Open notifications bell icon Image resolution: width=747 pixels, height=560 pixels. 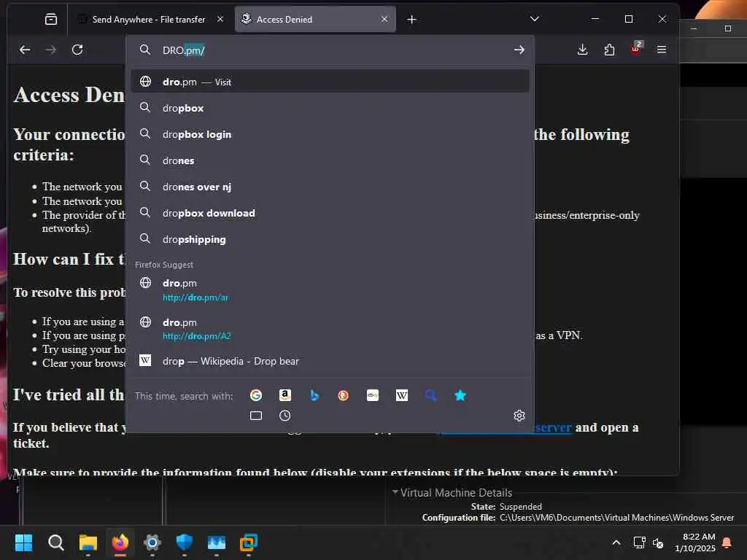click(x=727, y=542)
